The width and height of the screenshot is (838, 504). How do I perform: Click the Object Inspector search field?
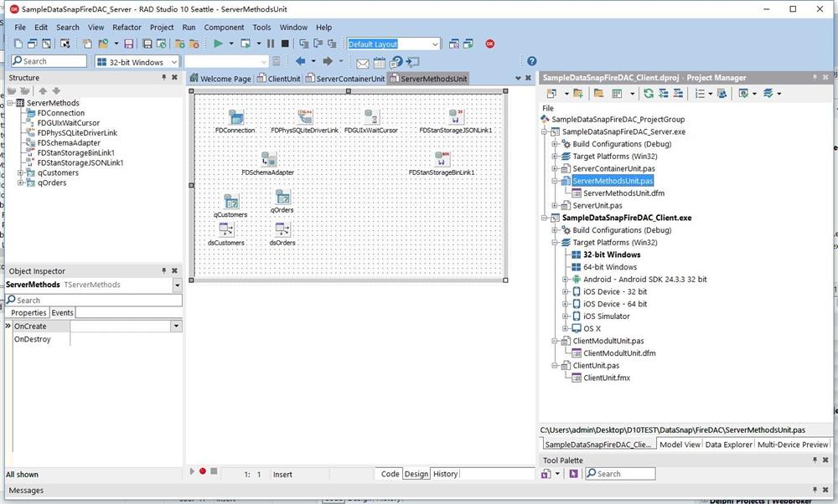[94, 300]
